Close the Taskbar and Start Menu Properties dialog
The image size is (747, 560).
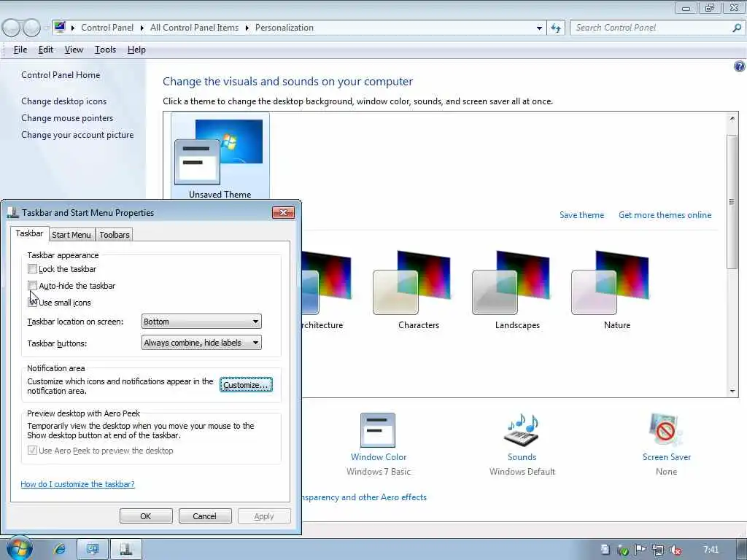tap(284, 212)
